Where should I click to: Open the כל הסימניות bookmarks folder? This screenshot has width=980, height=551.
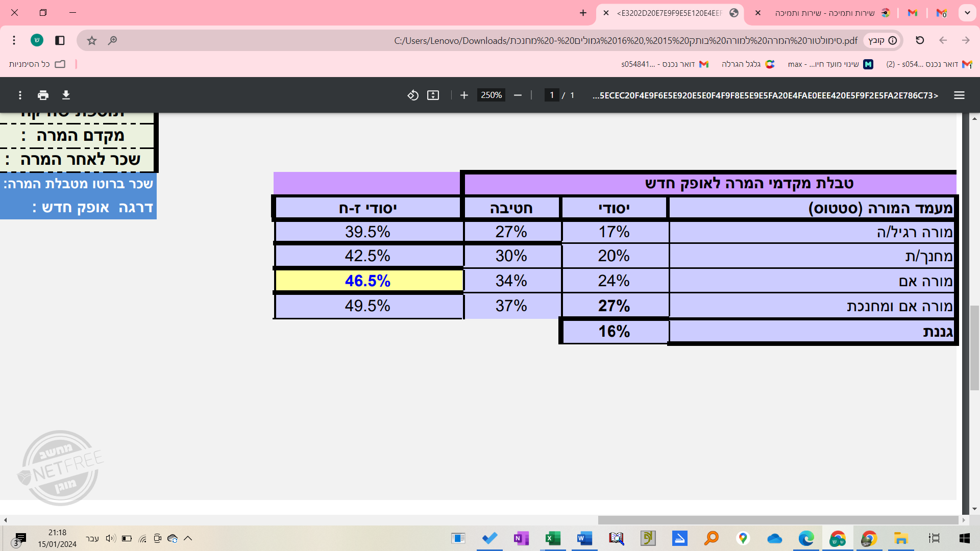(x=37, y=64)
